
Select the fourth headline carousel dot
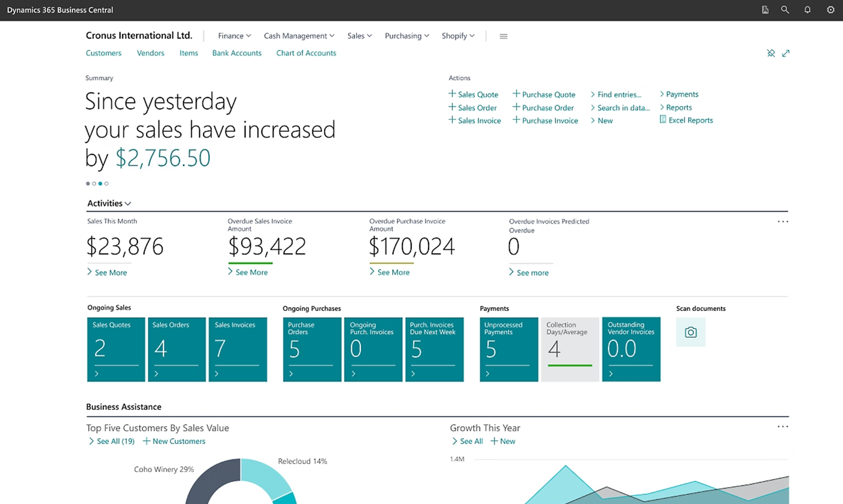pos(106,183)
